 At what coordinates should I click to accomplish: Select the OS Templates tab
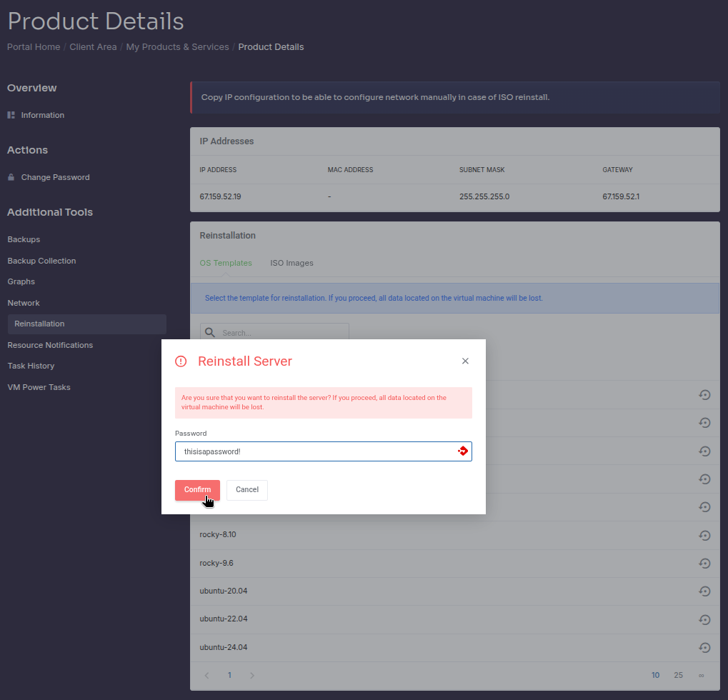tap(226, 263)
